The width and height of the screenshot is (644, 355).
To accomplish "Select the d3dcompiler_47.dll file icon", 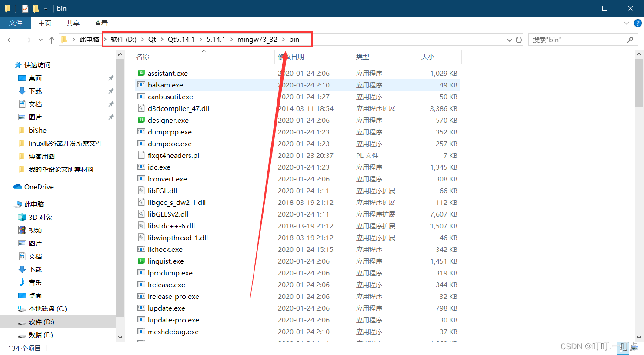I will (x=141, y=108).
